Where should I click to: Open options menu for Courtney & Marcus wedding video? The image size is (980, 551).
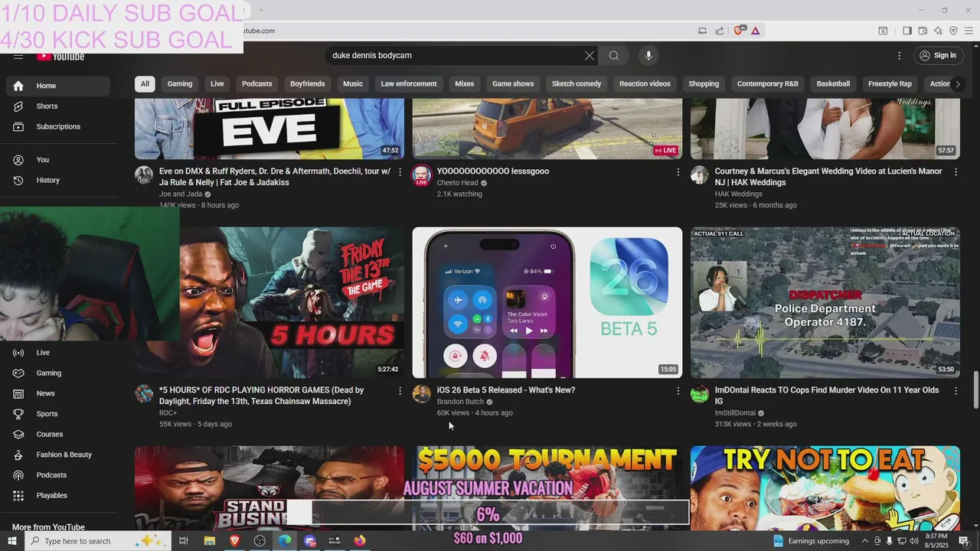(x=955, y=172)
